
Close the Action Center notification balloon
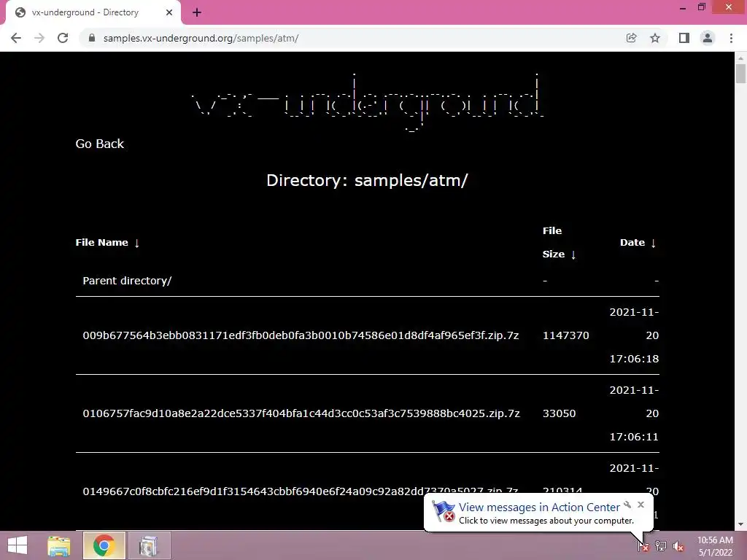(x=640, y=505)
